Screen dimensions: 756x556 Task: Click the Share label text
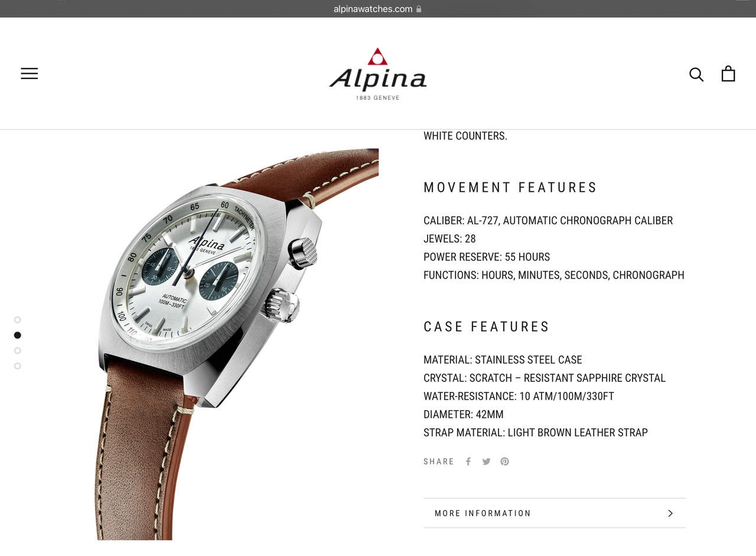[439, 462]
